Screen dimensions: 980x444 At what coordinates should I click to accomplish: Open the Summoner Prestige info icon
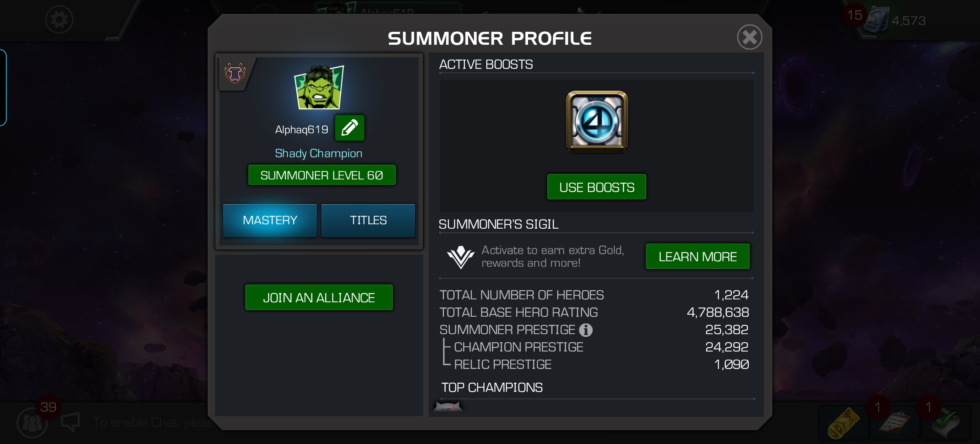tap(586, 330)
